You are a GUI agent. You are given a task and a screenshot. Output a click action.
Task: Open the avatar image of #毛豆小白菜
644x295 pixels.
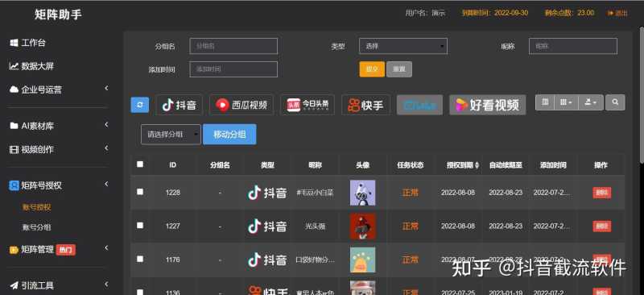[x=363, y=193]
